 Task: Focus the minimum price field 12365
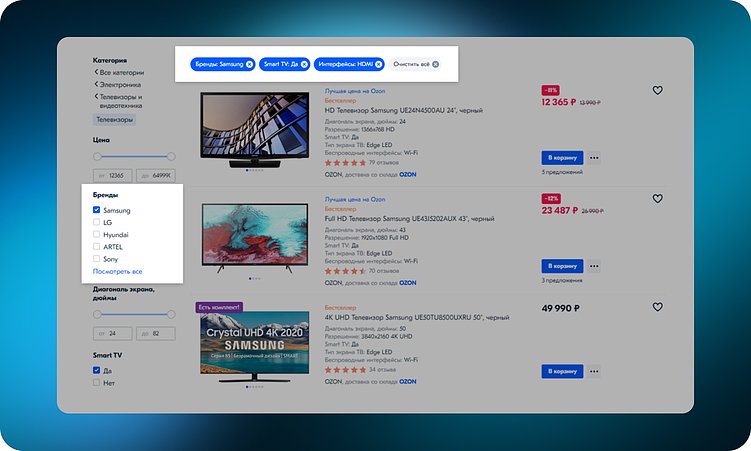(x=113, y=176)
